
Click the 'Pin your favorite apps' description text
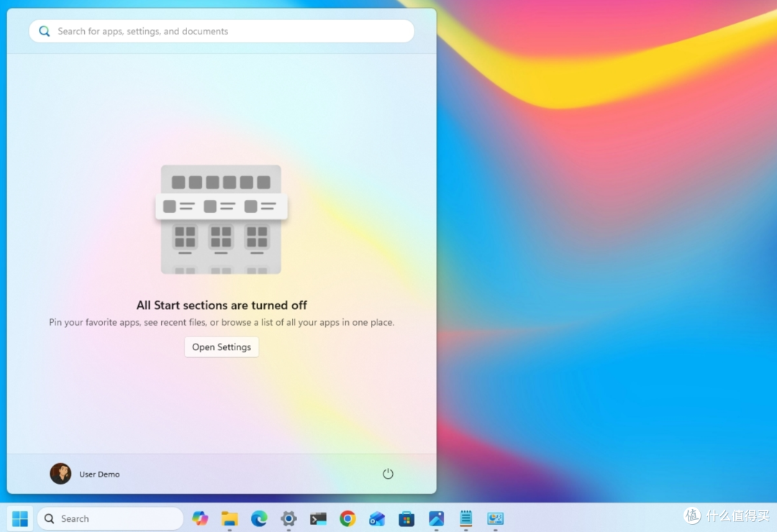tap(222, 323)
